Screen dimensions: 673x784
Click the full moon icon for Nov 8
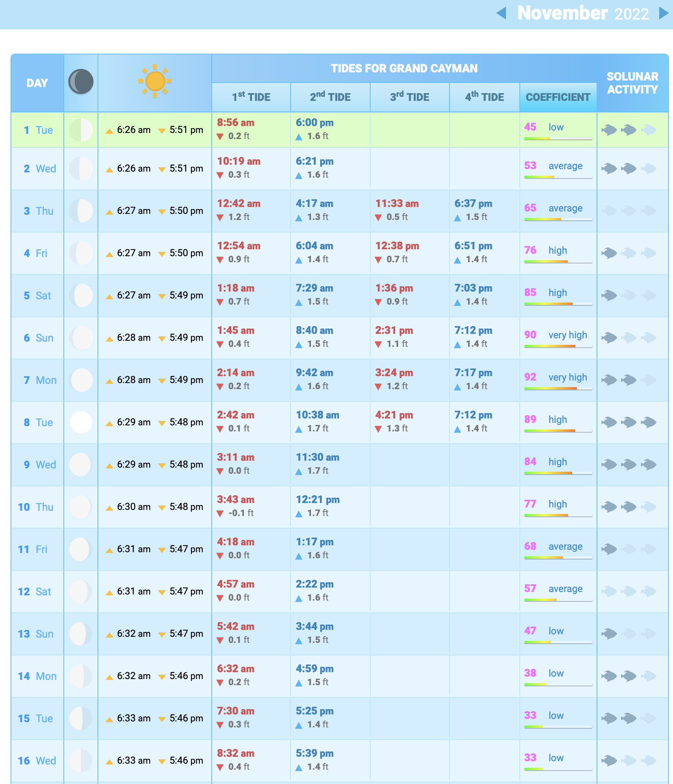(81, 422)
